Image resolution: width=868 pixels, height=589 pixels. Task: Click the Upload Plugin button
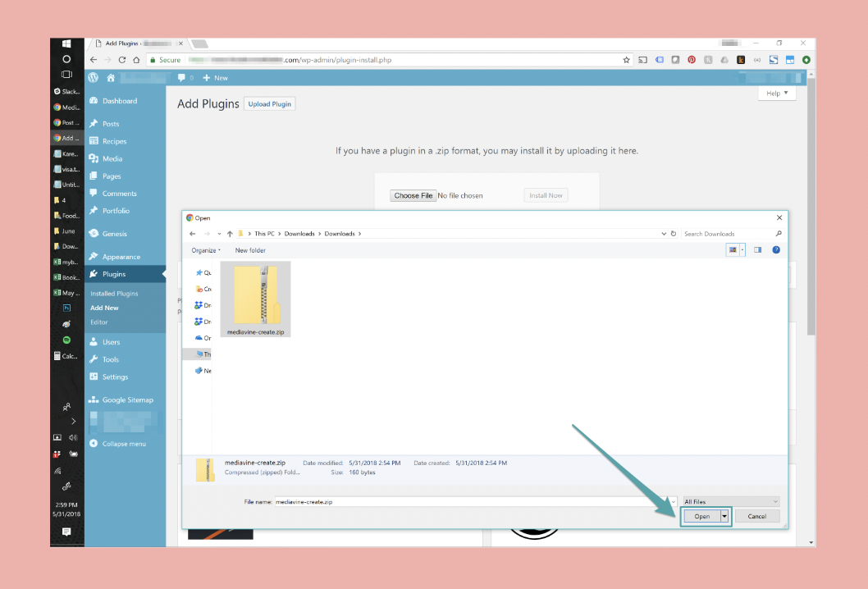[x=270, y=104]
